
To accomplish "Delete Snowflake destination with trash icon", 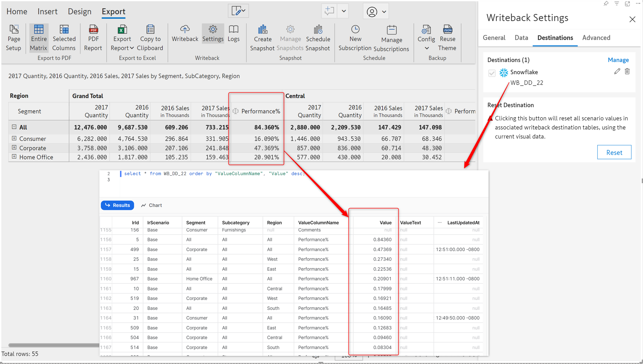I will click(627, 71).
